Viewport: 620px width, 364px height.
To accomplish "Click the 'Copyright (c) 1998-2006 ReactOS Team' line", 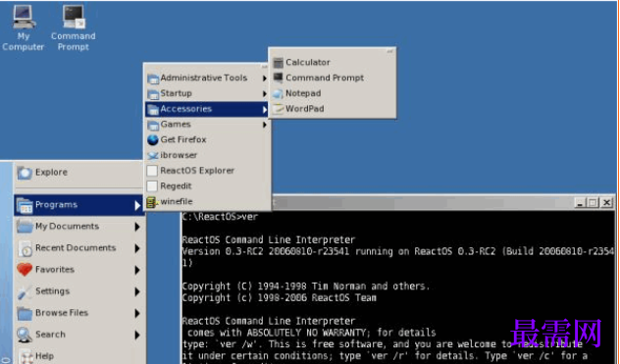I will click(280, 298).
